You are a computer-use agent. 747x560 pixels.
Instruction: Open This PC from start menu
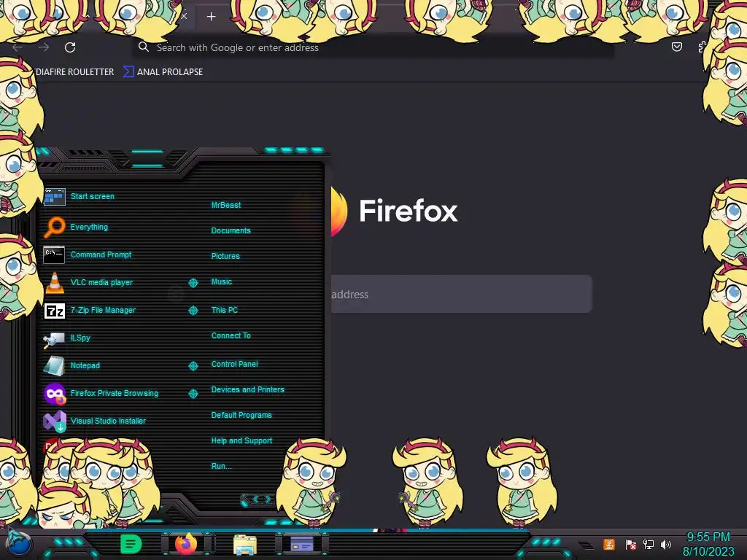(225, 309)
